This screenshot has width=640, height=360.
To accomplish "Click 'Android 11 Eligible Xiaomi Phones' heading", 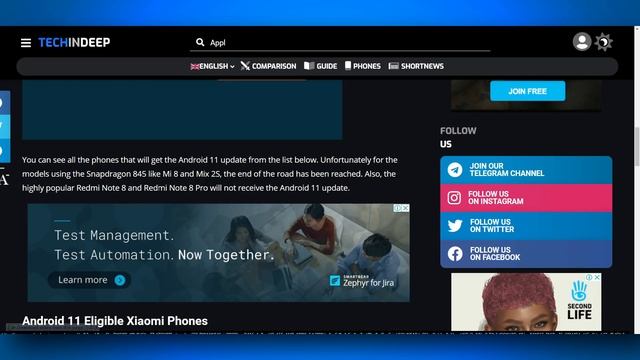I will (x=115, y=321).
